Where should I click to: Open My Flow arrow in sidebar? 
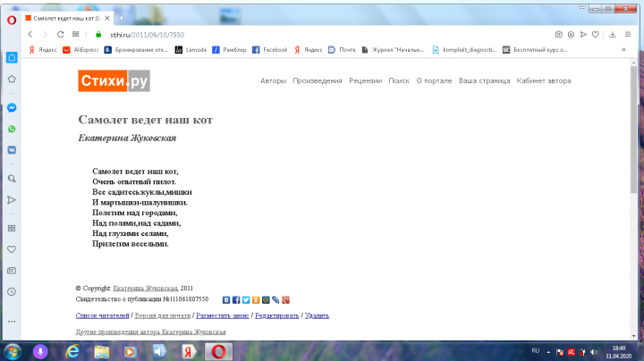12,200
